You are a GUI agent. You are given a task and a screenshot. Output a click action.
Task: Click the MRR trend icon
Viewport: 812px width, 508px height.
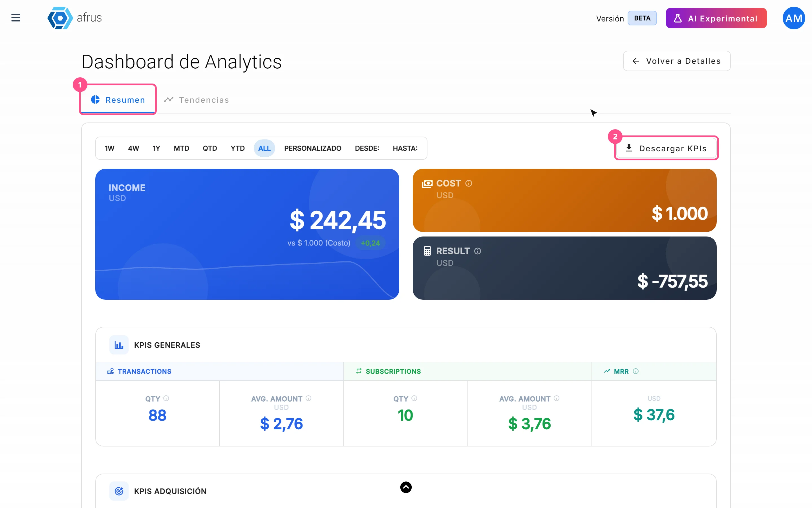[607, 371]
